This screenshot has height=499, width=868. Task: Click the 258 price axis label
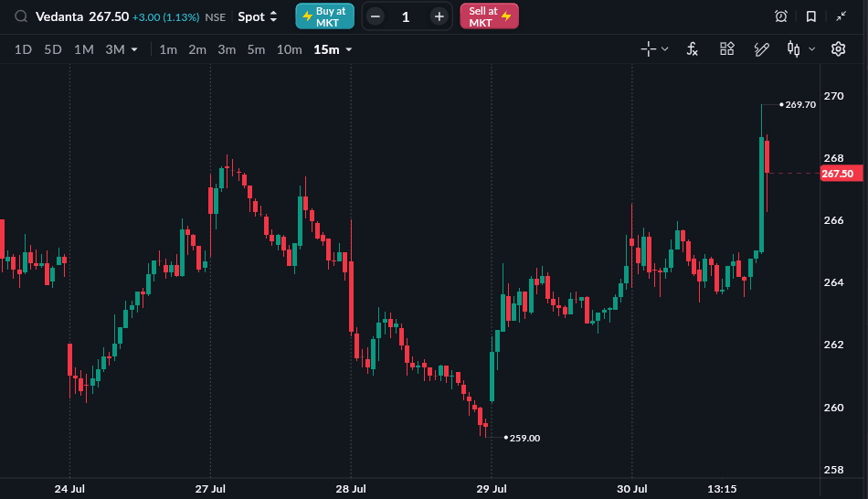(x=833, y=470)
